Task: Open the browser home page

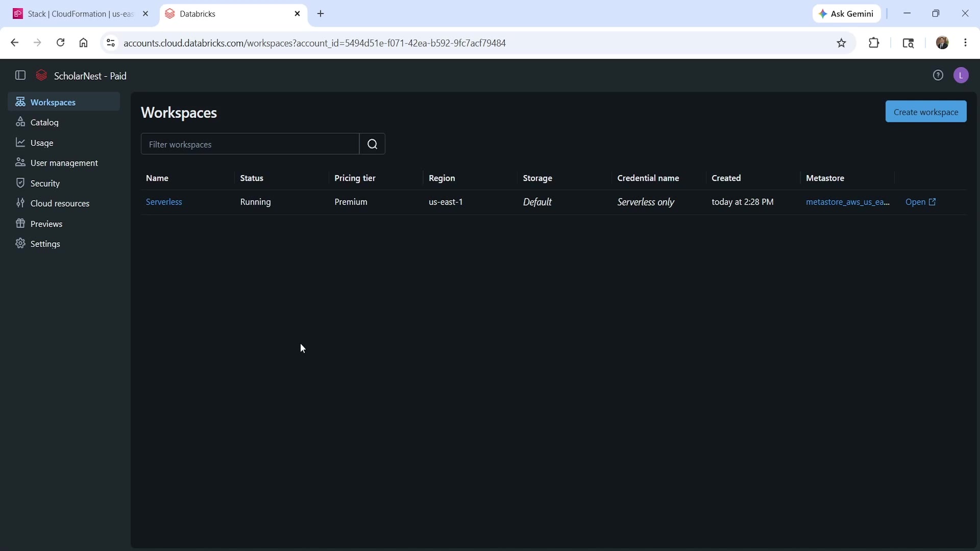Action: [84, 43]
